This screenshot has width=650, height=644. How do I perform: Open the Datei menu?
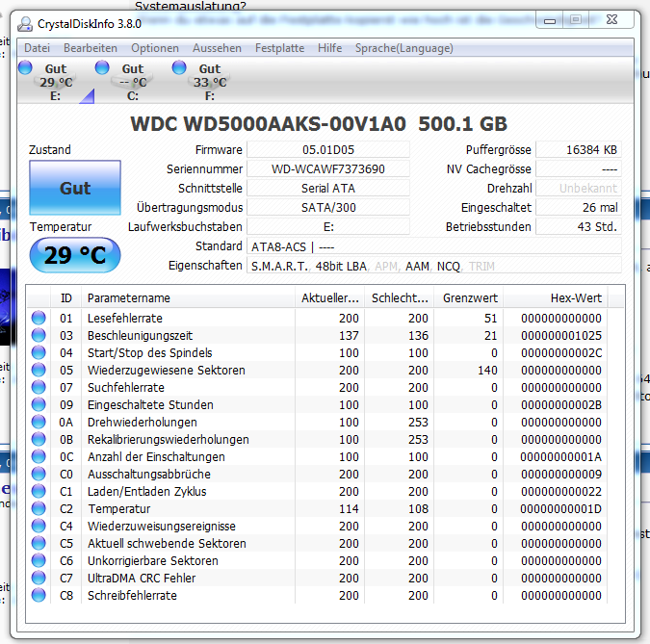[x=37, y=48]
